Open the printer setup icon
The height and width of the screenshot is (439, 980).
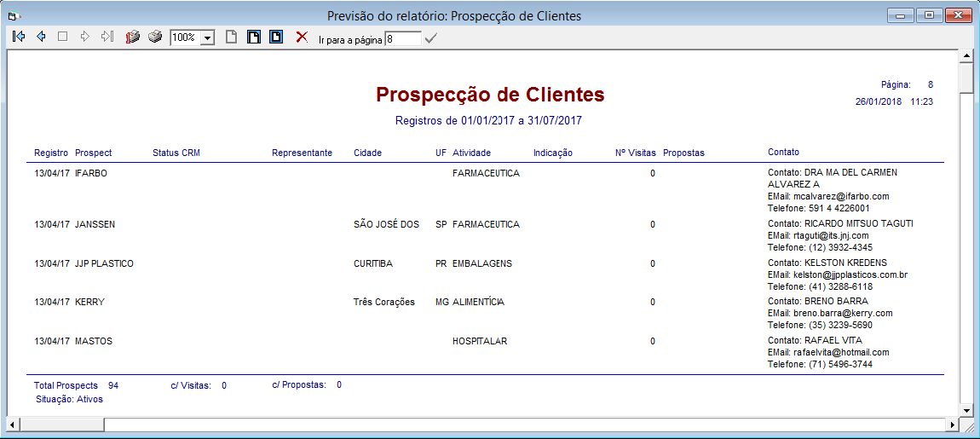pyautogui.click(x=132, y=38)
